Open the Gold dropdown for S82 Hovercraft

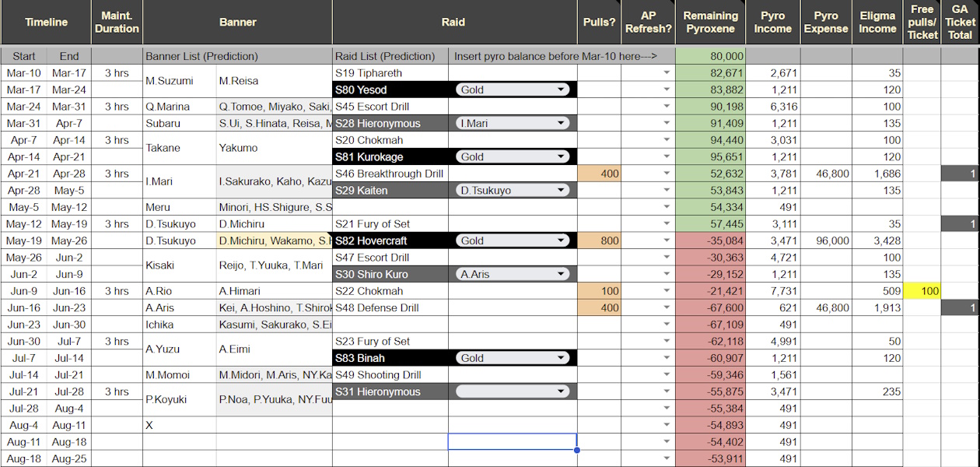click(x=513, y=241)
